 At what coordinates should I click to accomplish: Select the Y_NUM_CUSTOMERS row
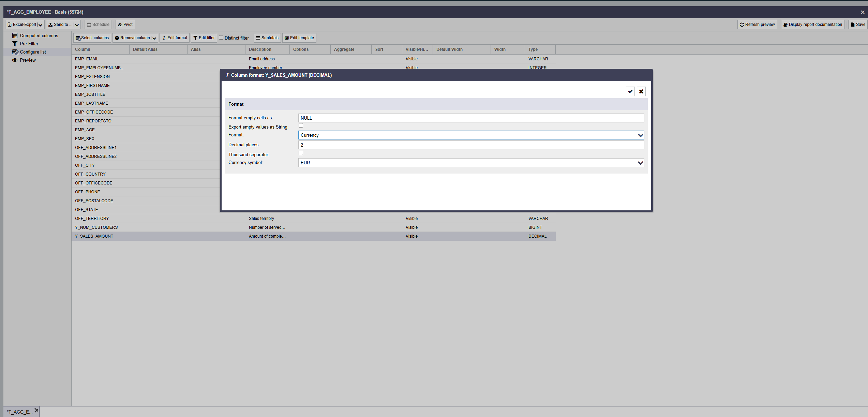tap(96, 227)
